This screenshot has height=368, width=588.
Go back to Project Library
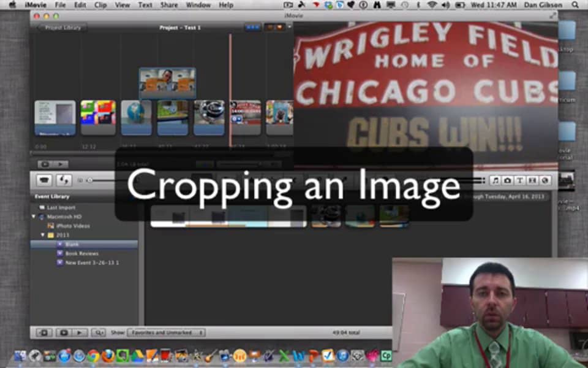click(x=62, y=28)
